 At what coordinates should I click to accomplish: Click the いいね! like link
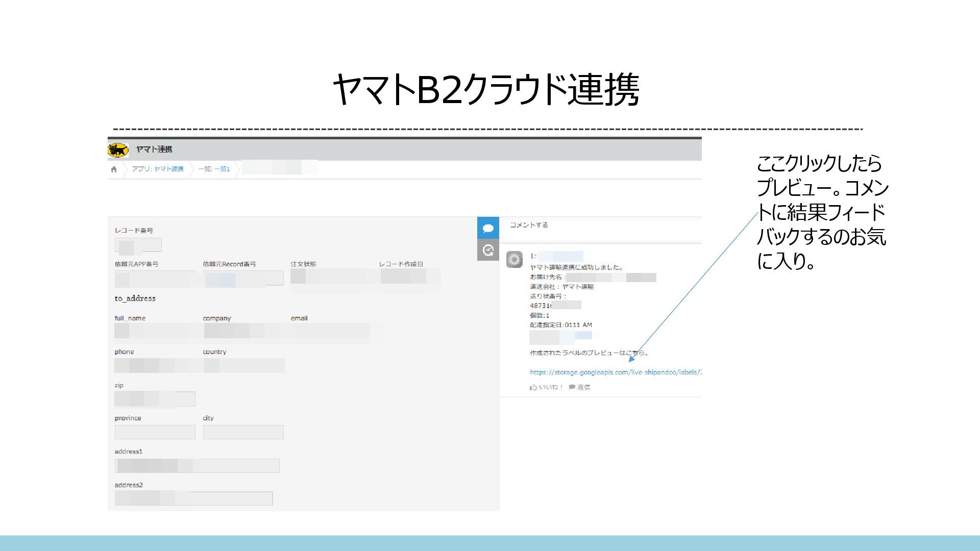point(550,387)
